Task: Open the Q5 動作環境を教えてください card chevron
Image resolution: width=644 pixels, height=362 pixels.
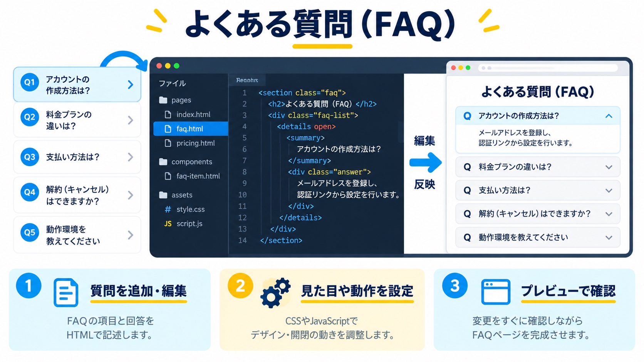Action: pyautogui.click(x=131, y=235)
